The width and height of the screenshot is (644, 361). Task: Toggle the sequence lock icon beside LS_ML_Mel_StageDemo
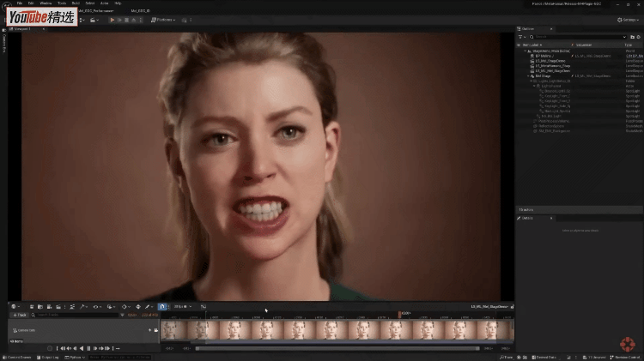(x=512, y=307)
